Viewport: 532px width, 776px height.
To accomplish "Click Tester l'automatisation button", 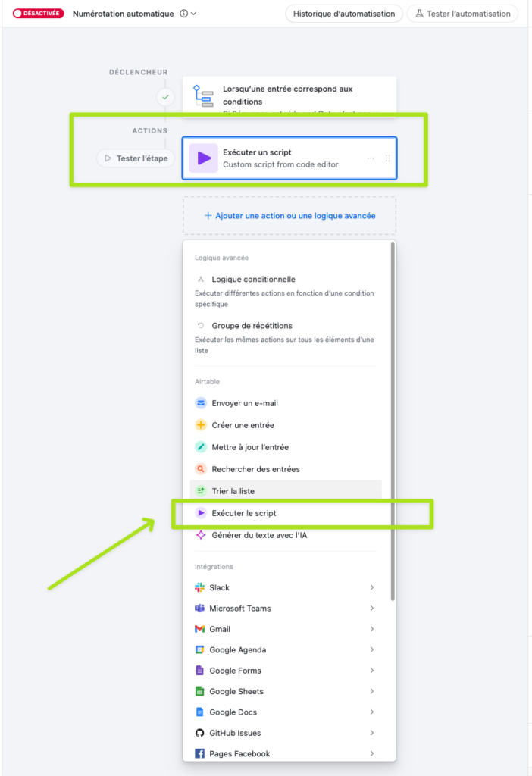I will point(462,14).
